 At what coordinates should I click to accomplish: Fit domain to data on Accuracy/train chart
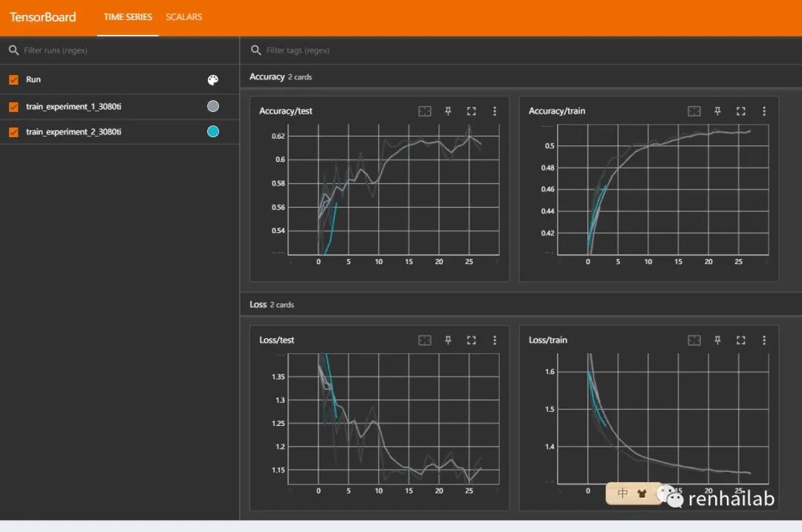694,111
